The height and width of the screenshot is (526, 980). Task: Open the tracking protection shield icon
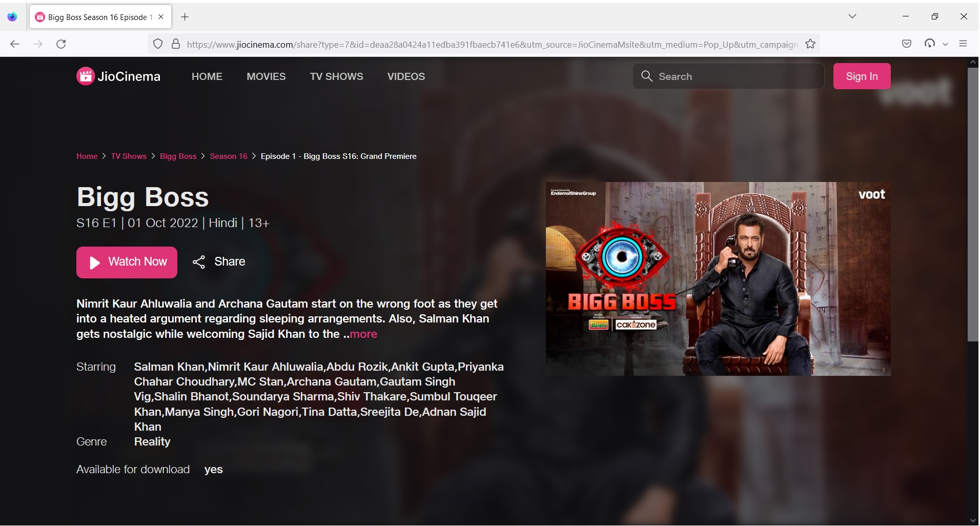pyautogui.click(x=157, y=44)
